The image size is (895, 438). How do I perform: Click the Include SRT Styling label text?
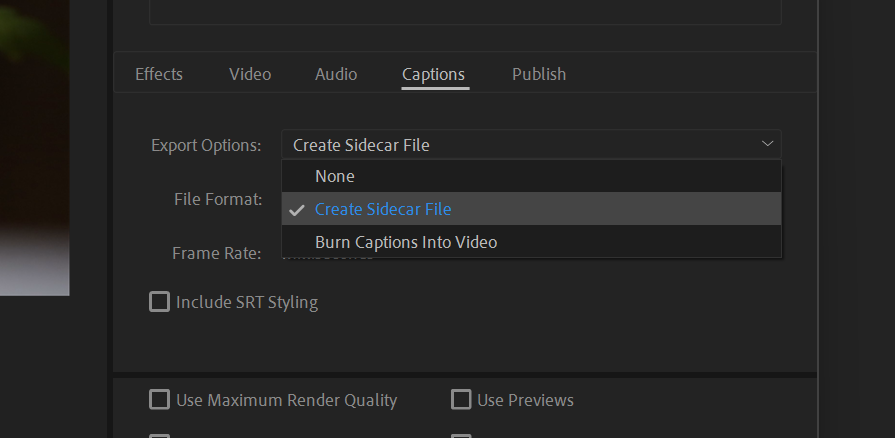click(247, 302)
